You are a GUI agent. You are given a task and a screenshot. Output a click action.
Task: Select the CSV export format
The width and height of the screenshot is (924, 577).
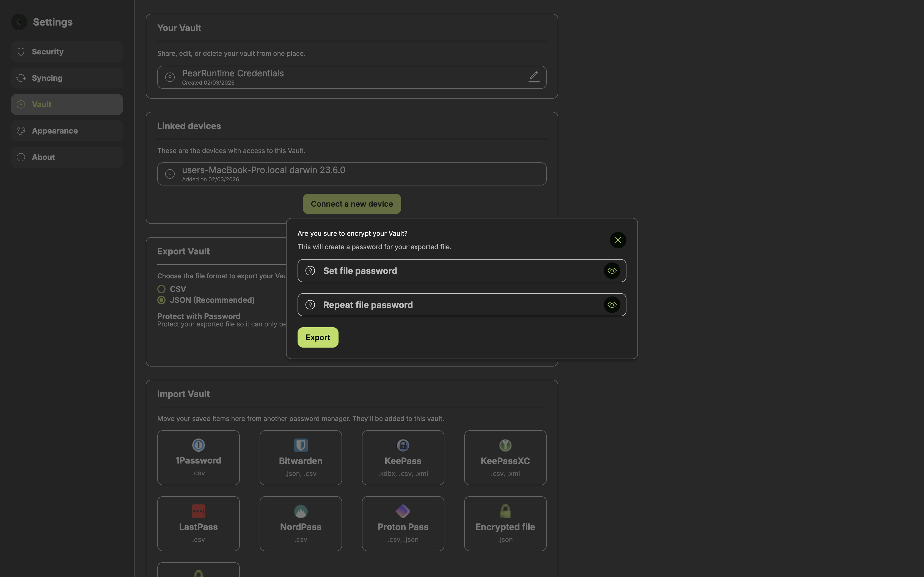161,289
